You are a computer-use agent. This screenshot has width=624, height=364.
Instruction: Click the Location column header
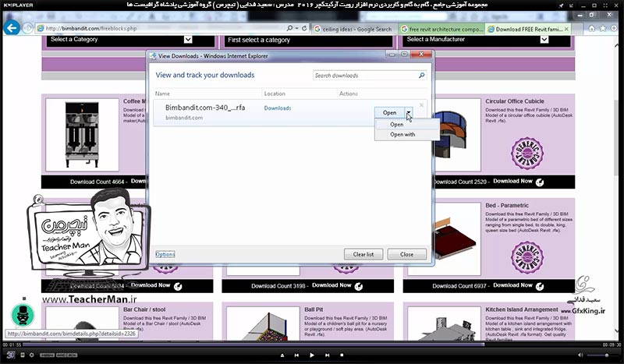tap(275, 94)
